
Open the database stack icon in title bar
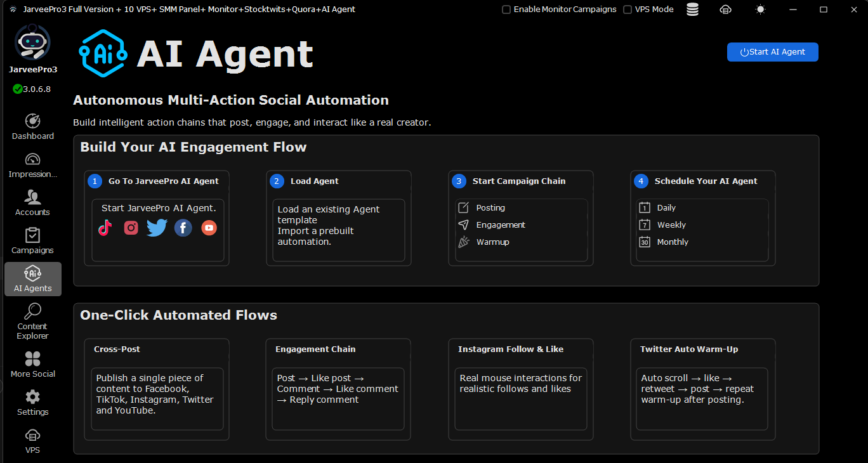692,10
